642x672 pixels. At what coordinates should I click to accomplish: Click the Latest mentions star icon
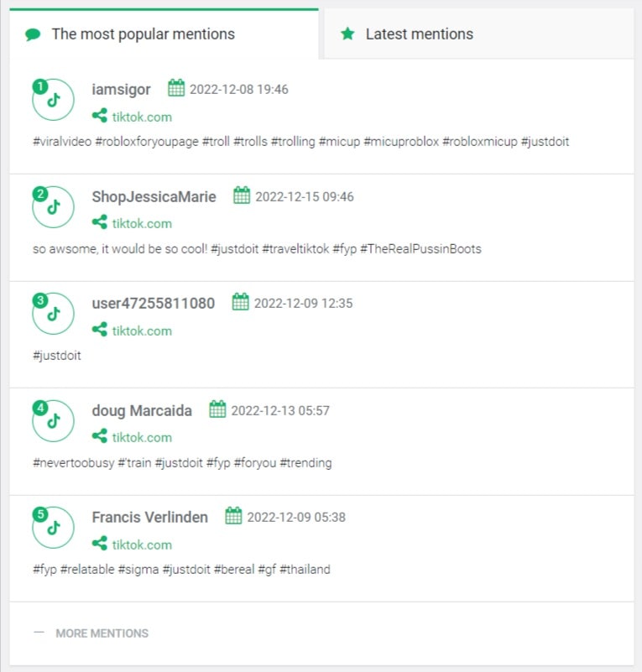coord(347,34)
